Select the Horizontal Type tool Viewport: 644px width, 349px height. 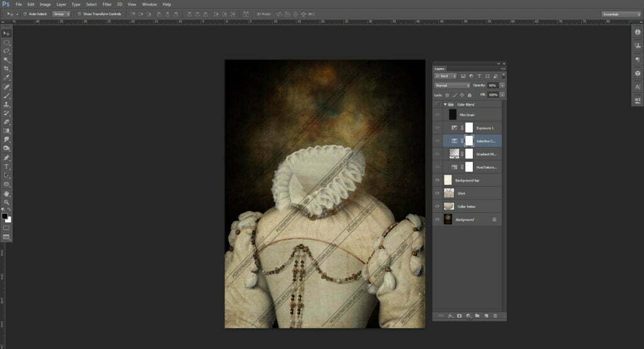coord(6,166)
